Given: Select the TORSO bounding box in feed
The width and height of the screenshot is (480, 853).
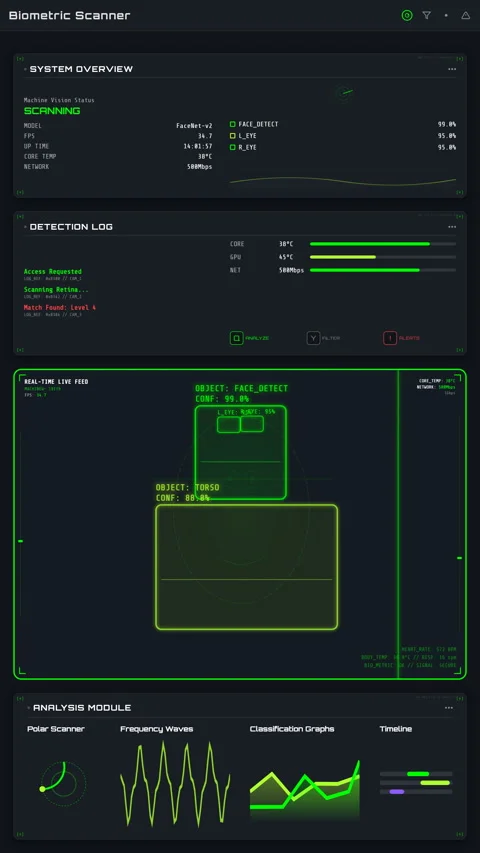Looking at the screenshot, I should pos(247,567).
